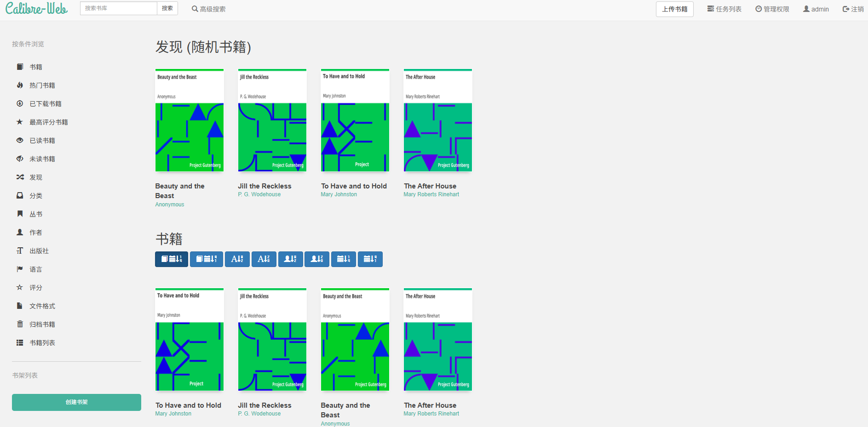Open Beauty and the Beast cover in 书籍 section

[x=355, y=340]
